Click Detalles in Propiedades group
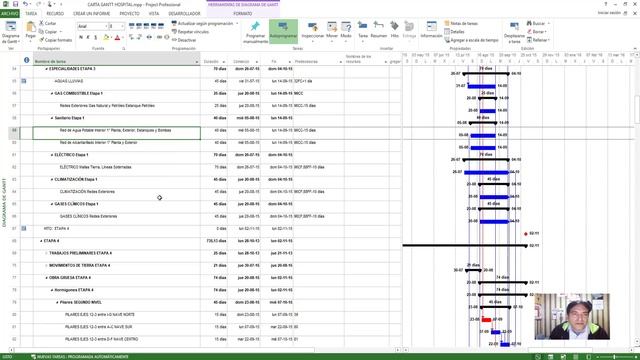640x360 pixels. (x=454, y=31)
